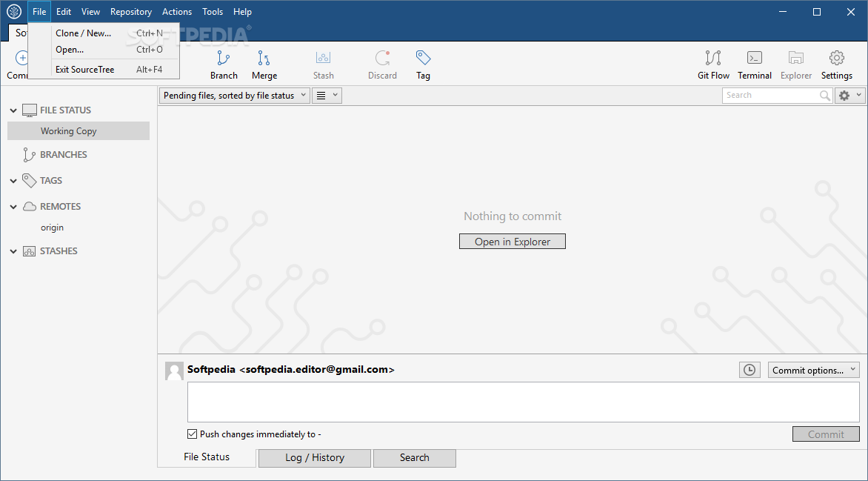Screen dimensions: 868x481
Task: Open the Commit options dropdown
Action: 813,370
